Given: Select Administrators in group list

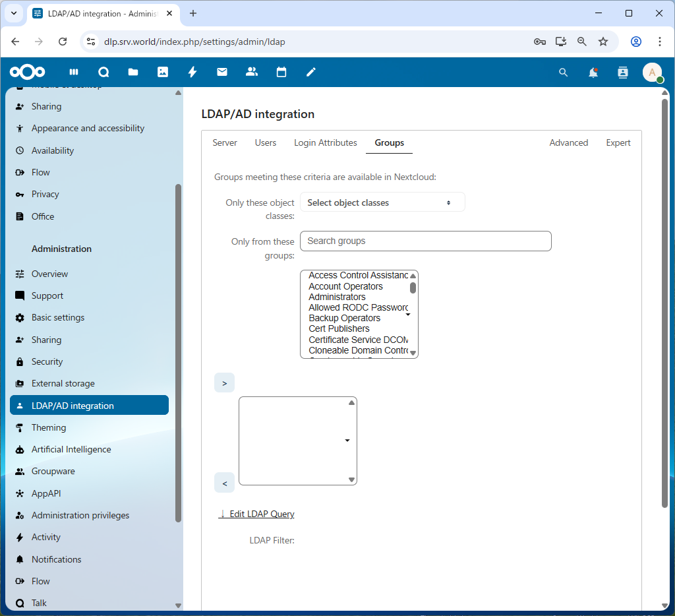Looking at the screenshot, I should point(337,297).
